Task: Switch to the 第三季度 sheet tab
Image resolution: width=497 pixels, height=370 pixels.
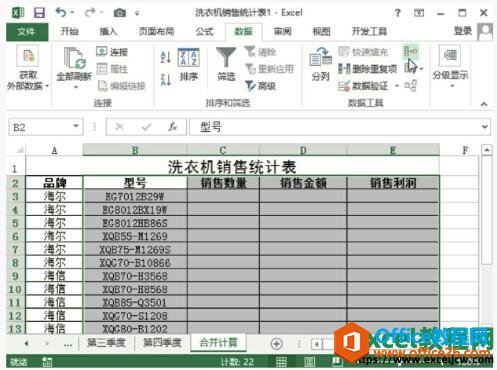Action: click(x=106, y=343)
